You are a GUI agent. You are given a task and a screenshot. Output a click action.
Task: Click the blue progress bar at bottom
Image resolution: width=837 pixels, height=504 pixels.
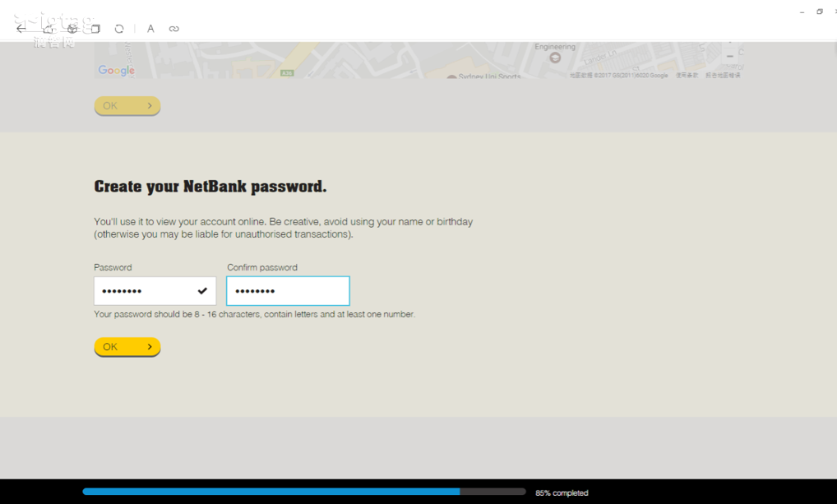304,492
